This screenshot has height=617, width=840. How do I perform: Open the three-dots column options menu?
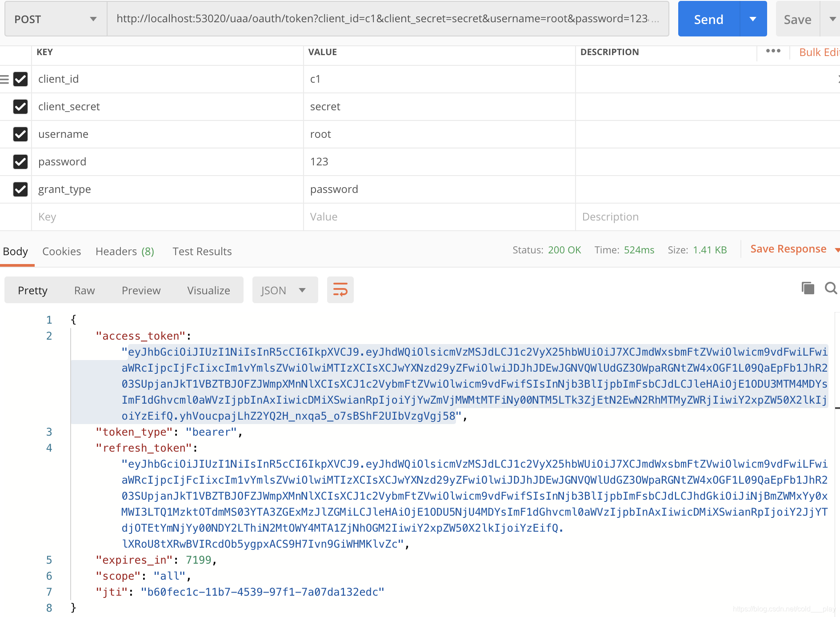[x=773, y=51]
